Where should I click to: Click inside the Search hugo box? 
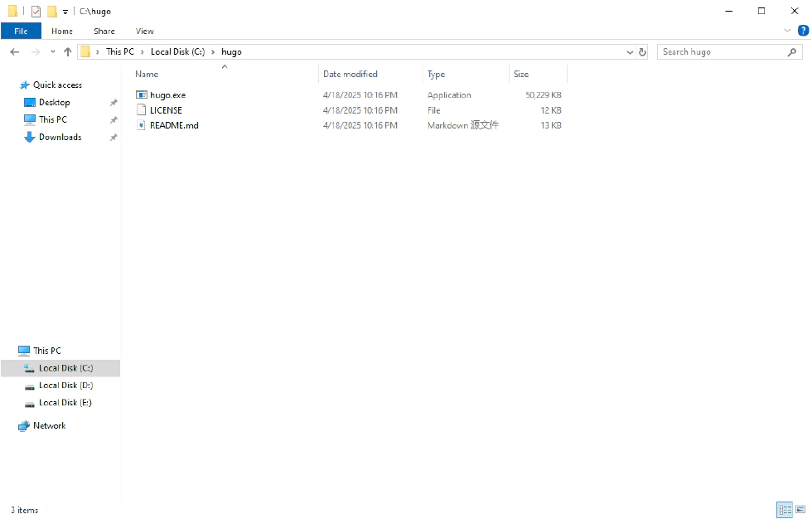[721, 51]
